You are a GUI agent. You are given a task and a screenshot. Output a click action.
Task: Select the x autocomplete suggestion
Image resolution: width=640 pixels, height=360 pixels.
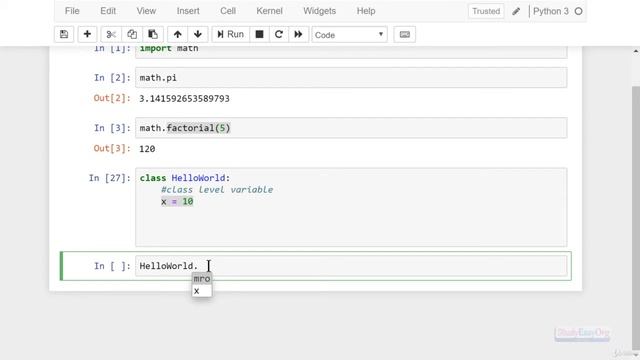(202, 291)
